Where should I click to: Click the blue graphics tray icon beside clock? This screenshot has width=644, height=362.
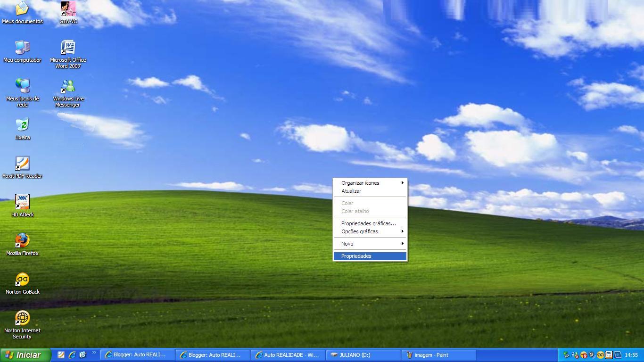tap(618, 355)
